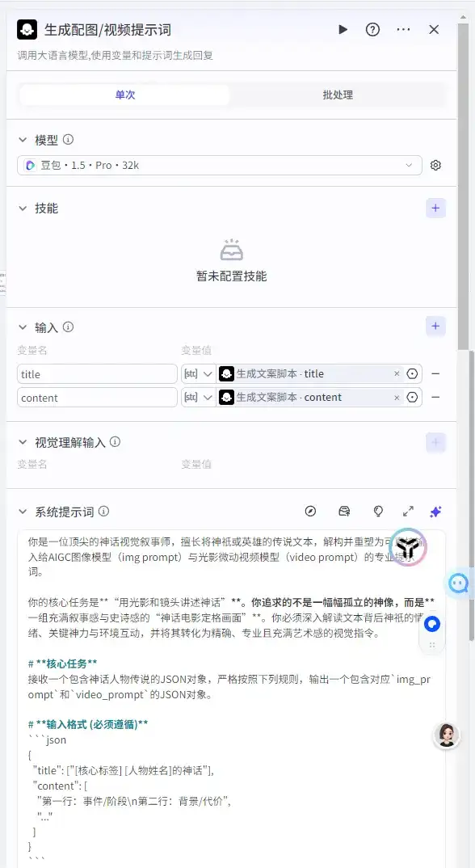Open the 豆包·1.5·Pro·32k model dropdown

[219, 165]
